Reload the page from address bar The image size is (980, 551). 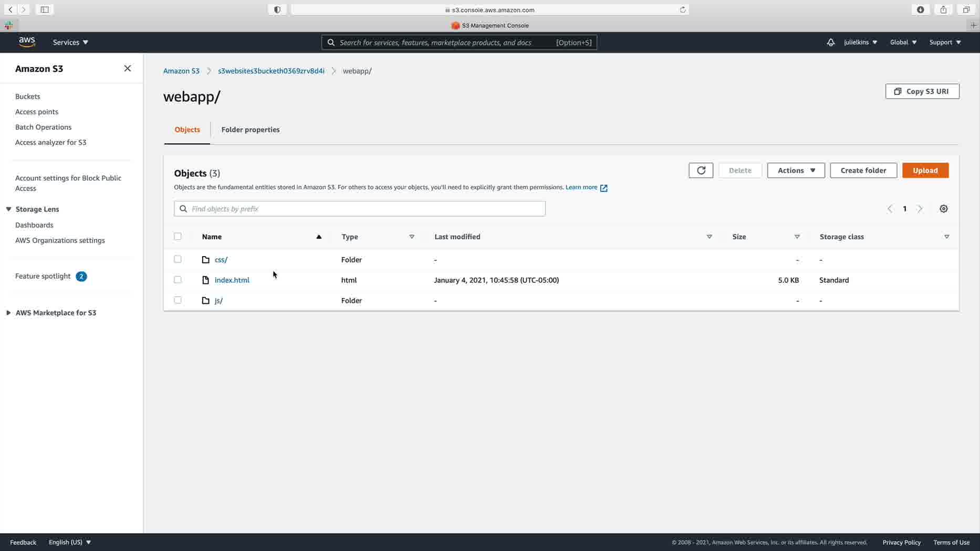click(x=683, y=9)
